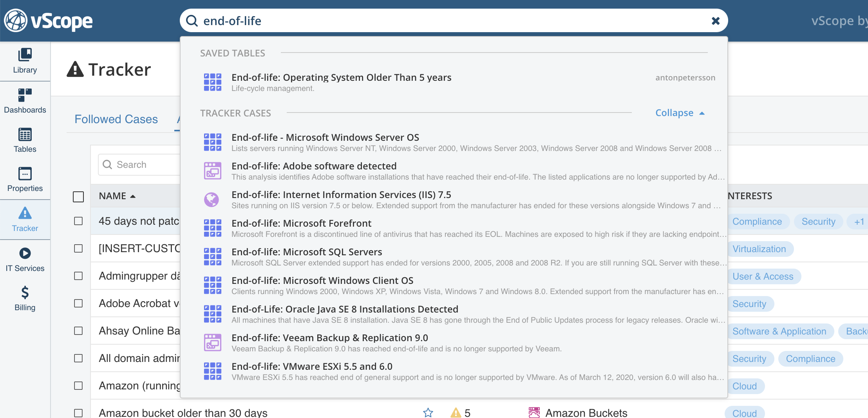Image resolution: width=868 pixels, height=418 pixels.
Task: Click Amazon Buckets text in last row
Action: [586, 413]
